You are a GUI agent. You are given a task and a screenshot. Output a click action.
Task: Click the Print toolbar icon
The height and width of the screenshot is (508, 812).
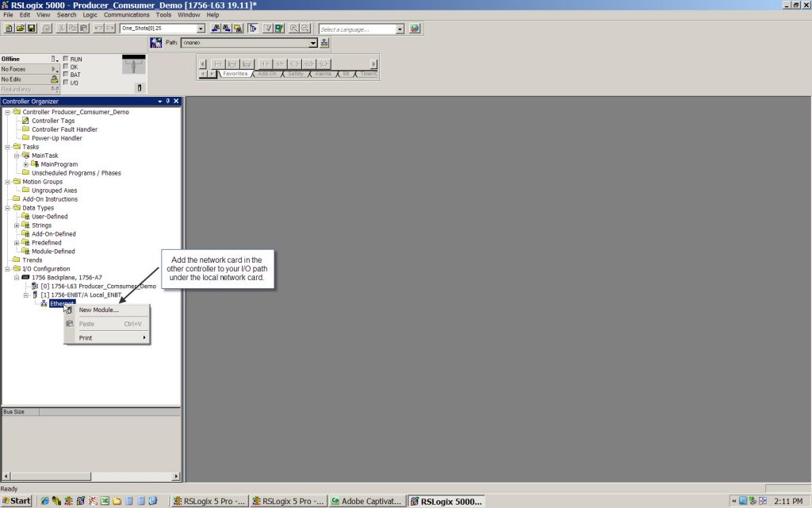pos(47,29)
